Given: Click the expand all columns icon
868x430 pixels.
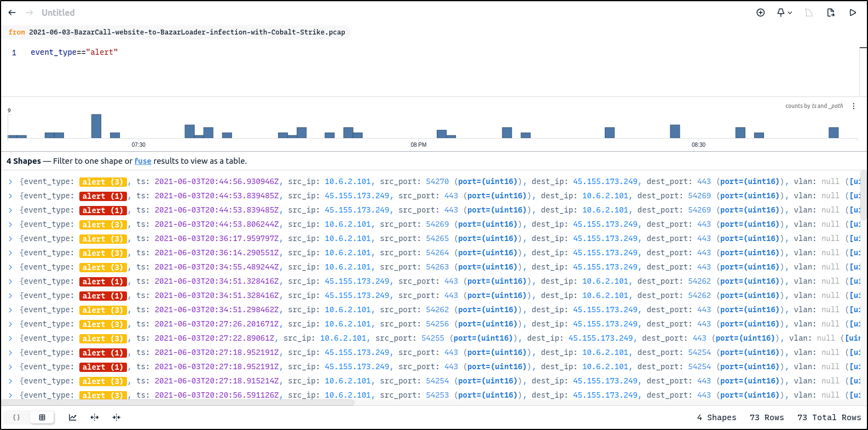Looking at the screenshot, I should pos(95,417).
